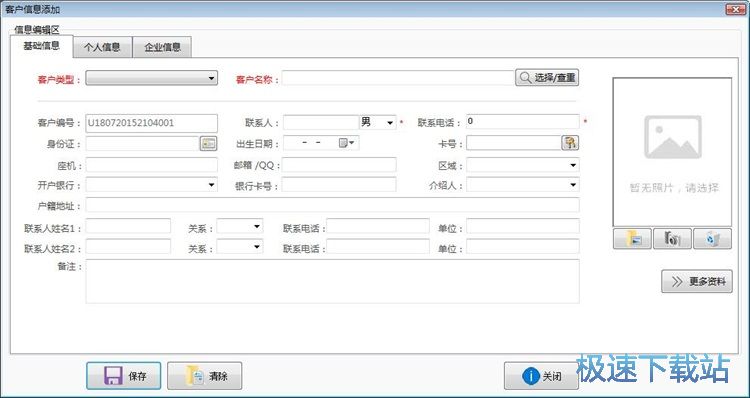Click the 户籍地址 input field
Image resolution: width=750 pixels, height=398 pixels.
(x=332, y=205)
